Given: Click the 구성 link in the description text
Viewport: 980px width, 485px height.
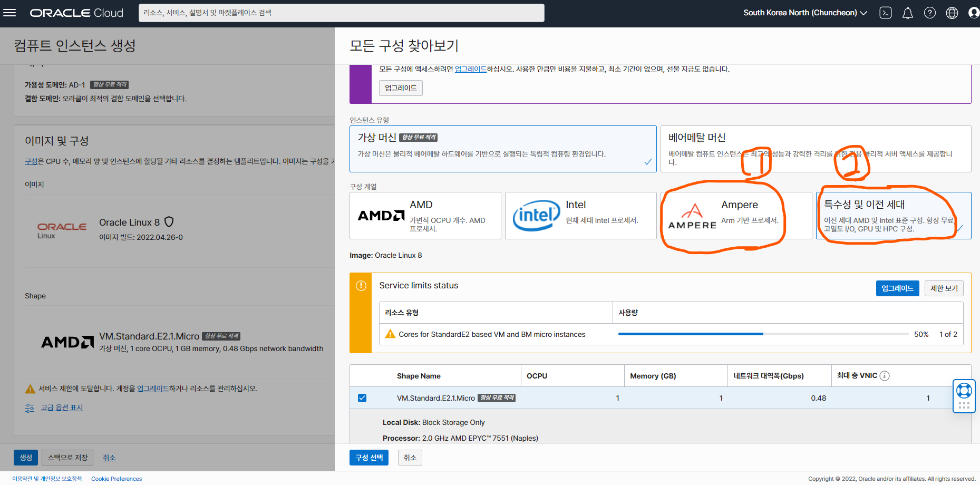Looking at the screenshot, I should coord(31,161).
